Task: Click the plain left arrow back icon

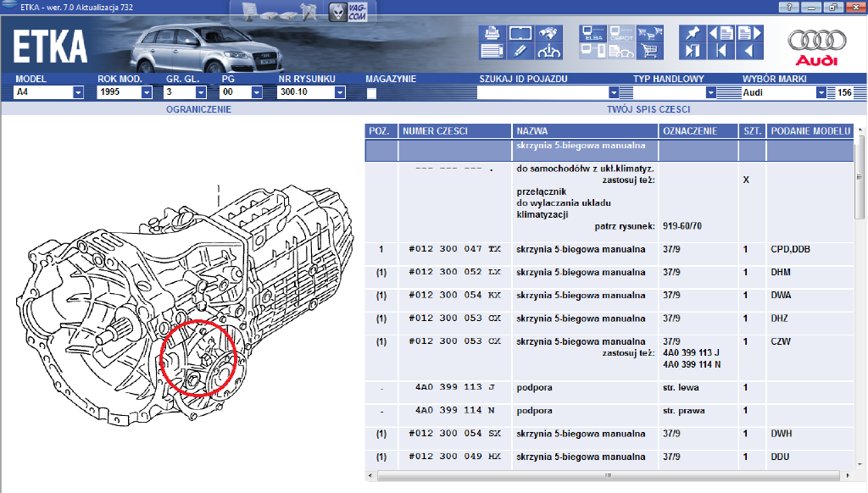Action: coord(749,52)
